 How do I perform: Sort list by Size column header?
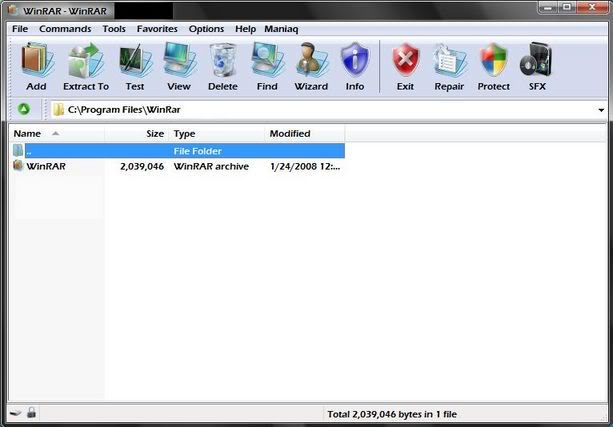136,134
